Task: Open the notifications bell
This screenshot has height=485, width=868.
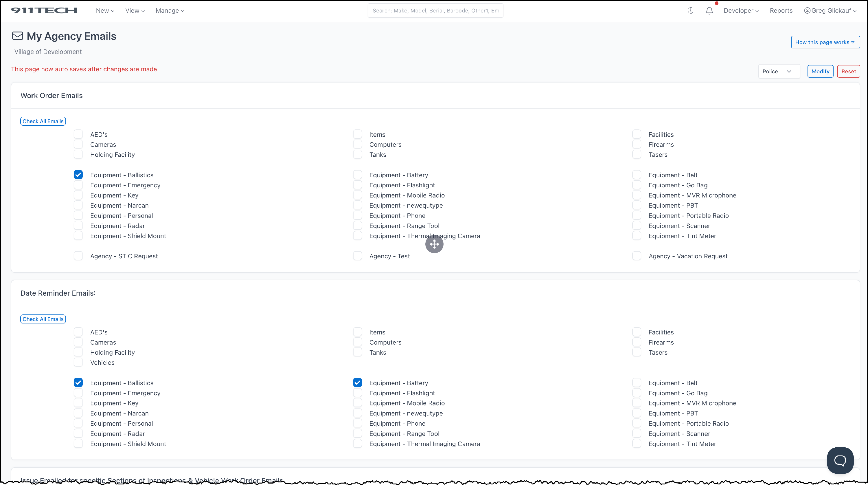Action: [x=709, y=10]
